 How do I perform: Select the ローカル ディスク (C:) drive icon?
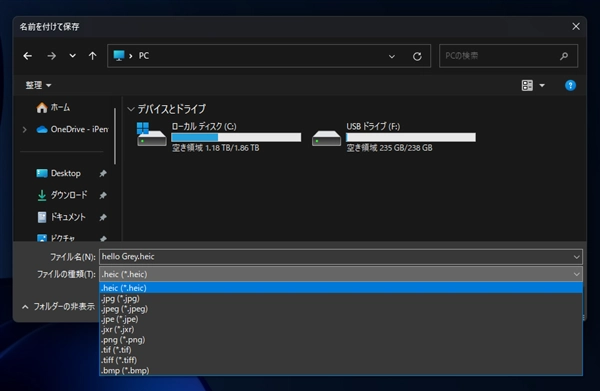(152, 134)
